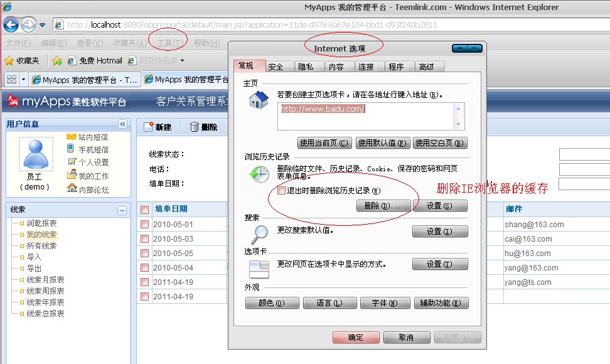This screenshot has width=610, height=364.
Task: Click the 新建 new record button
Action: pos(158,127)
